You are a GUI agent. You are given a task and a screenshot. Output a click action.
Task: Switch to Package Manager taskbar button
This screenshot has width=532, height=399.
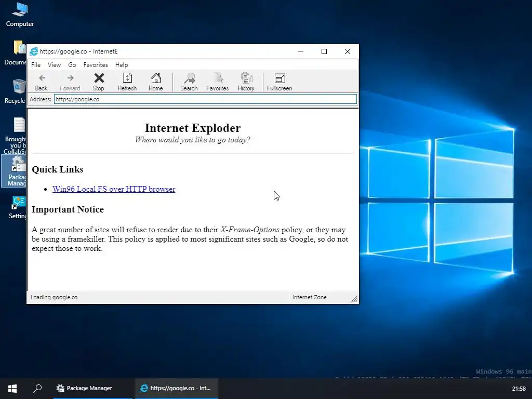92,388
